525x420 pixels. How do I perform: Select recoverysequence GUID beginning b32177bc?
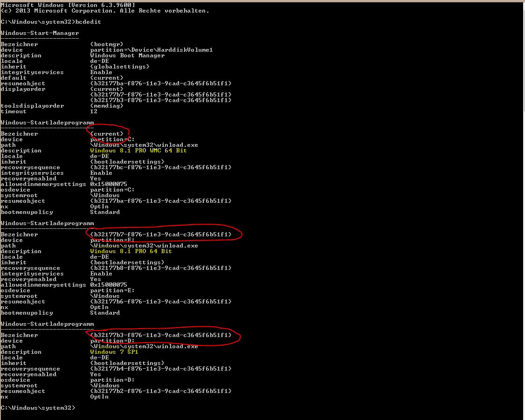tap(161, 167)
